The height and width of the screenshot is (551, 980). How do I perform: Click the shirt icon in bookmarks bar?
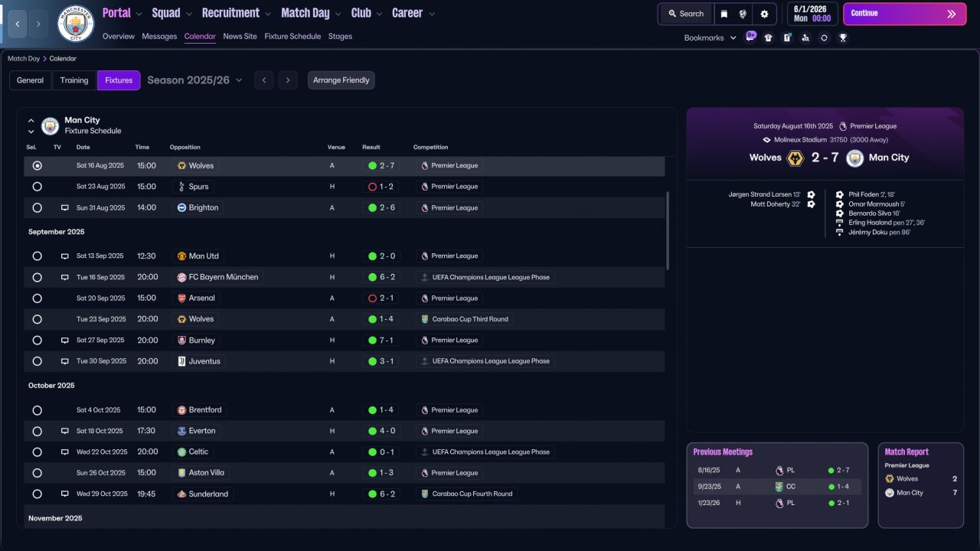pos(769,37)
